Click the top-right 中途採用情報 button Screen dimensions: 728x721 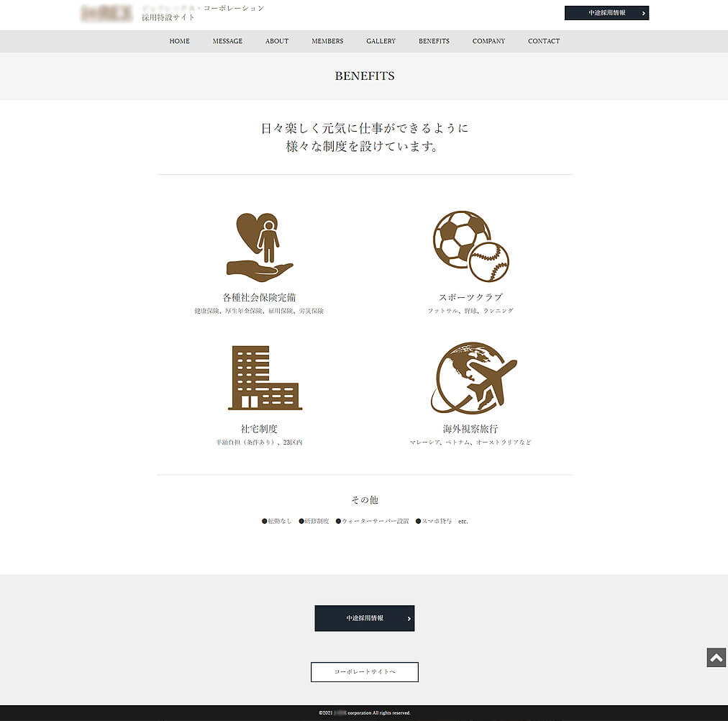pos(606,13)
